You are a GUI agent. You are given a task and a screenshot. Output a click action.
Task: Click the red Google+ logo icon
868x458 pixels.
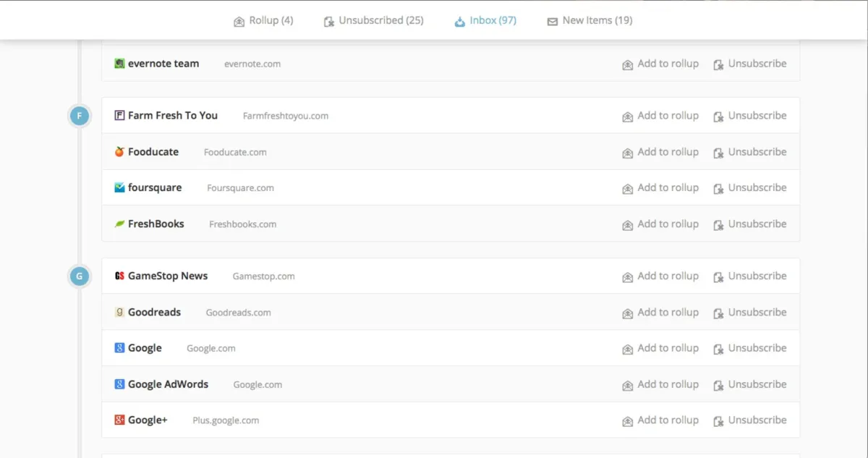click(119, 420)
